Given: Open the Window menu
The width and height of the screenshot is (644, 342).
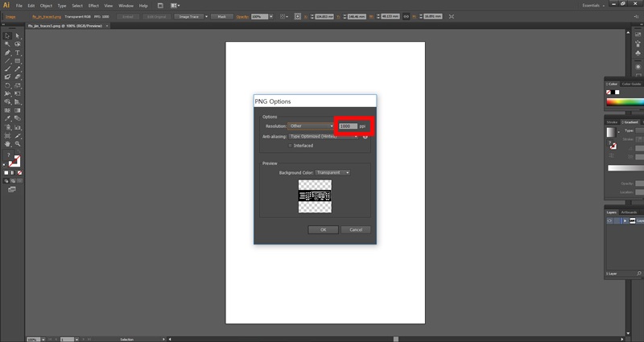Looking at the screenshot, I should 126,6.
